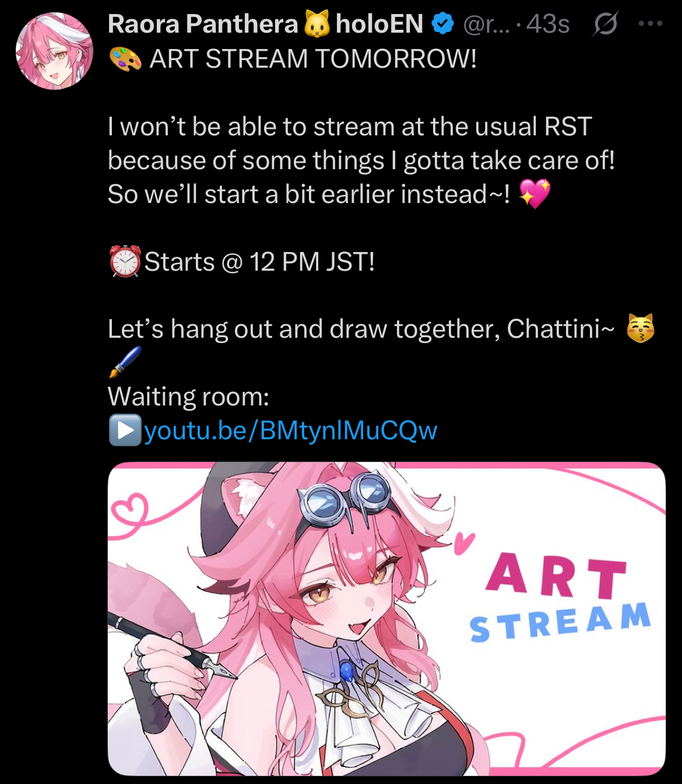This screenshot has width=682, height=784.
Task: Click the ART STREAM TOMORROW headline text
Action: tap(313, 59)
